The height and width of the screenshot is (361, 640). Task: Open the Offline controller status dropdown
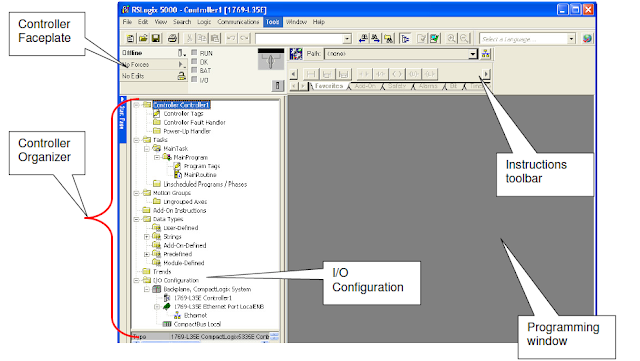coord(182,53)
